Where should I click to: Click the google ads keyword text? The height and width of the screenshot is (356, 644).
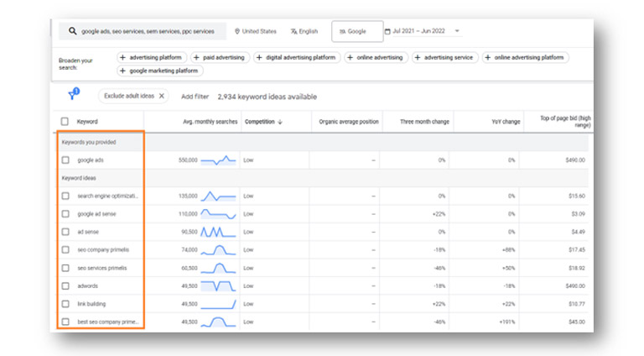coord(91,160)
